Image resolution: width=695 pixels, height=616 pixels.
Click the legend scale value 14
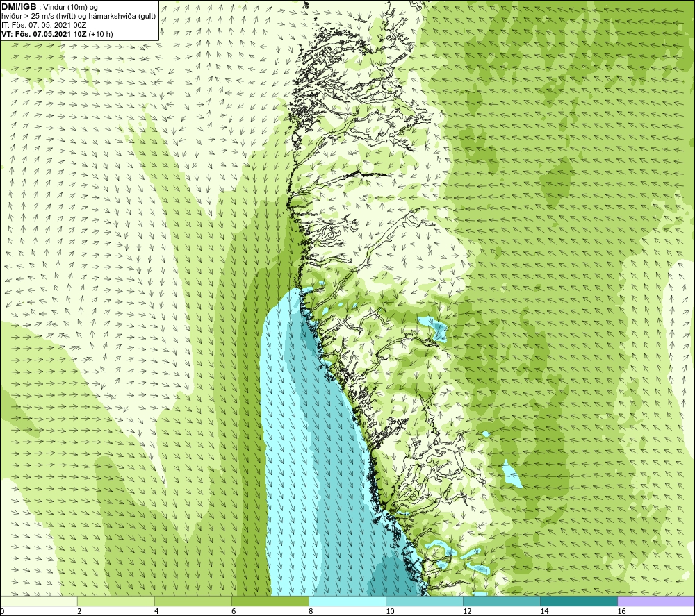tap(544, 611)
